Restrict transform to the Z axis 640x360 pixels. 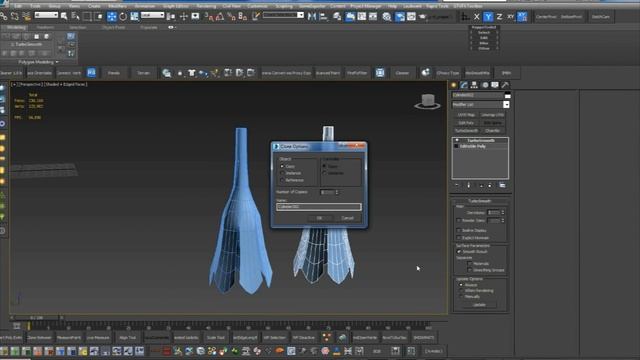coord(499,17)
